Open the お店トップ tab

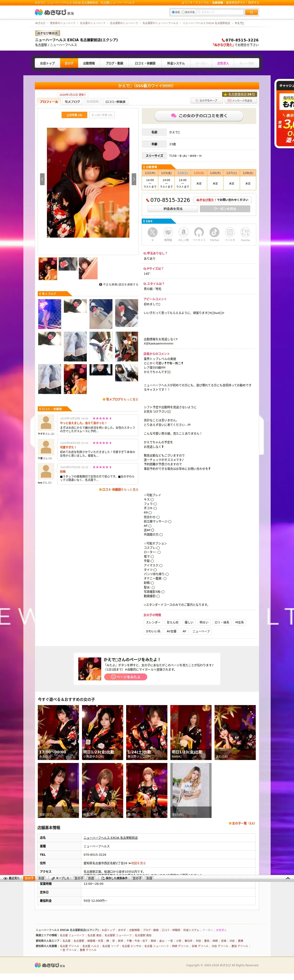(x=48, y=63)
